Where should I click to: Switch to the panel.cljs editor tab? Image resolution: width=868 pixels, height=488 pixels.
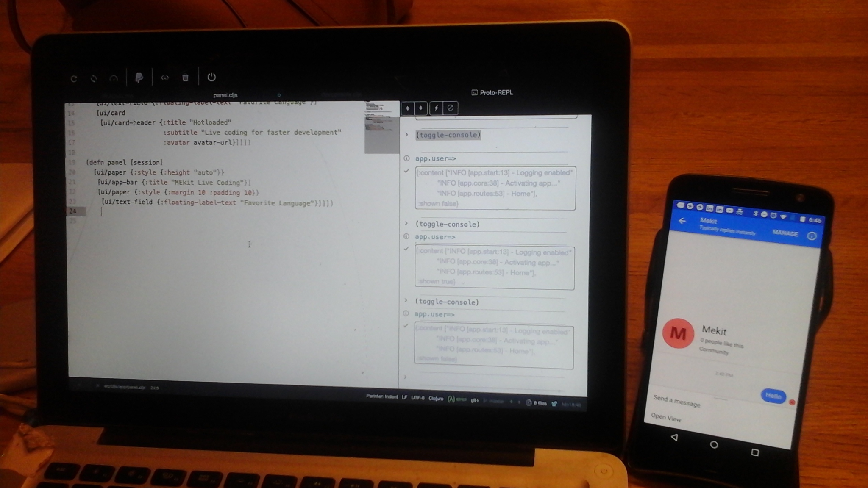click(225, 95)
